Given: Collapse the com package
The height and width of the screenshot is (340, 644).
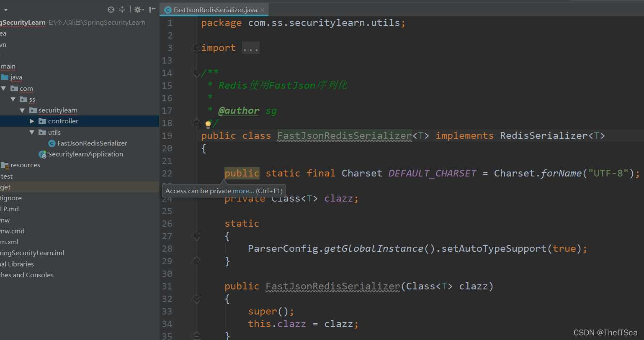Looking at the screenshot, I should 4,88.
